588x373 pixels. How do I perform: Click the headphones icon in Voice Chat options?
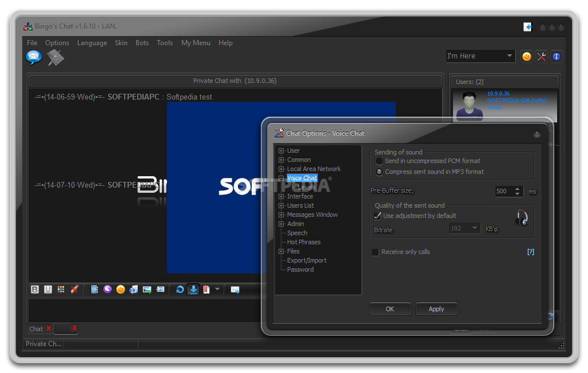[x=522, y=218]
